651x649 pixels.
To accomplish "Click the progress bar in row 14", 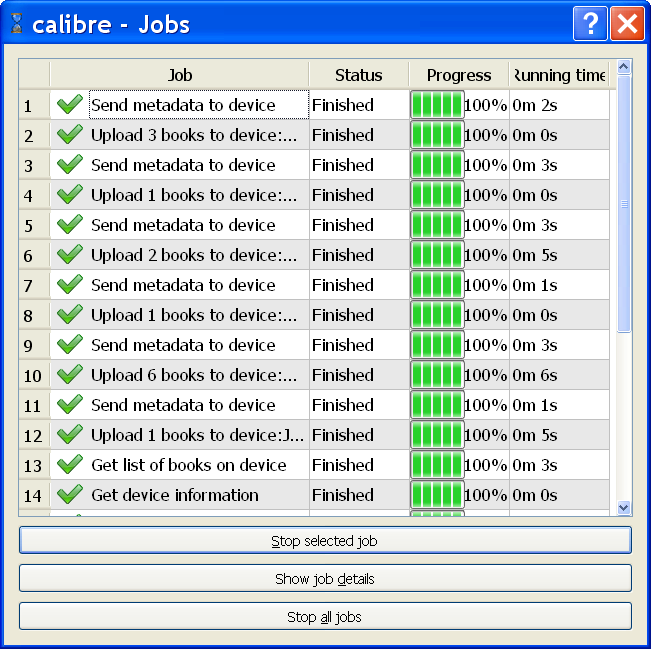I will [x=437, y=495].
